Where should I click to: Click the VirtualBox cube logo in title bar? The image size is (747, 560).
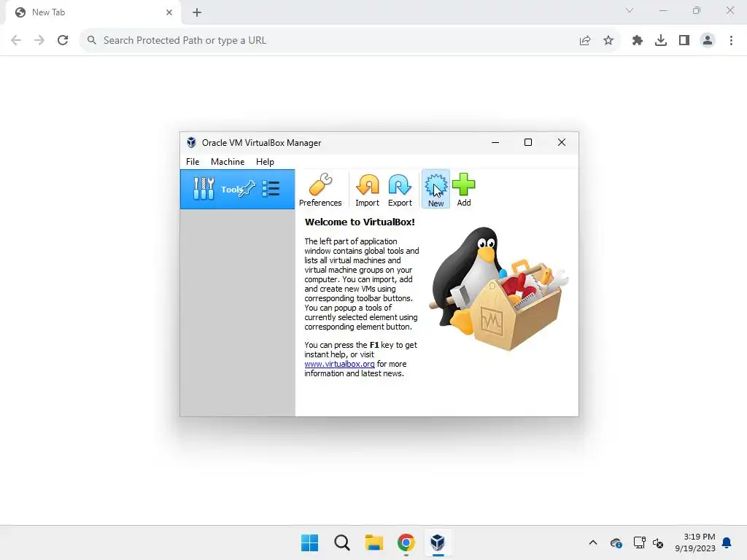(x=192, y=142)
